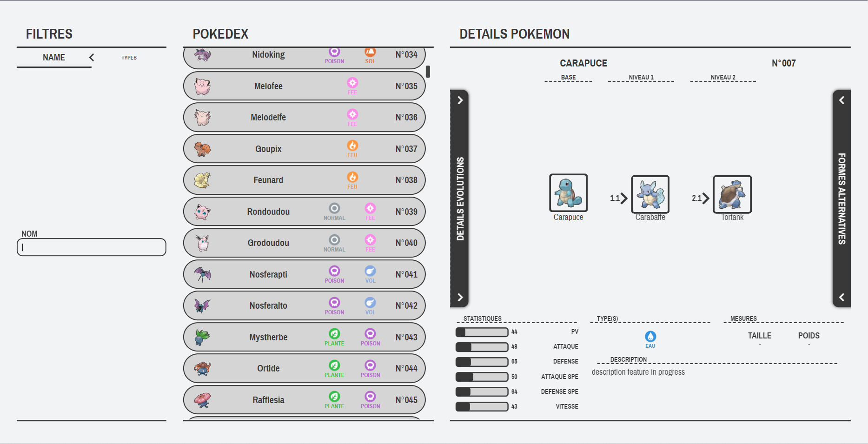Click bottom chevron of Details Evolutions panel

460,298
